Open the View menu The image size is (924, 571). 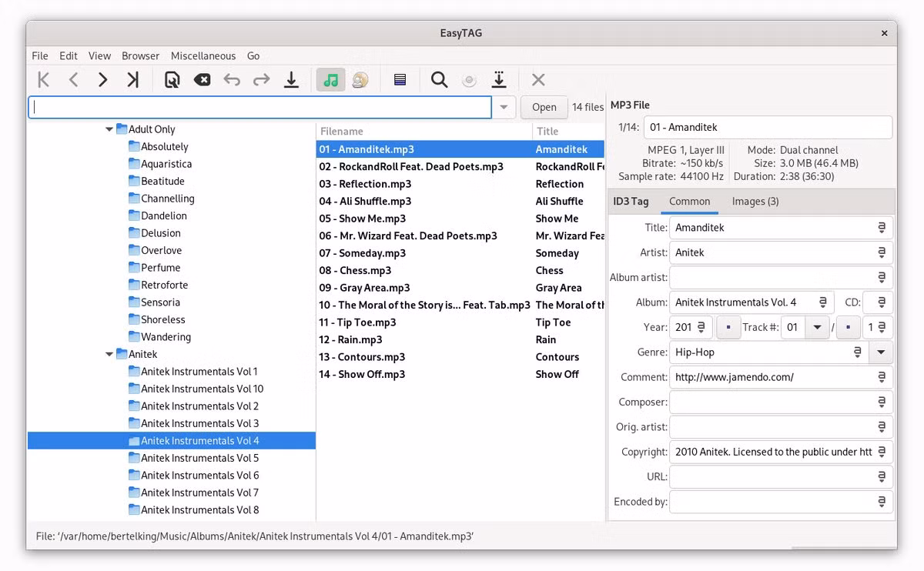pos(100,56)
